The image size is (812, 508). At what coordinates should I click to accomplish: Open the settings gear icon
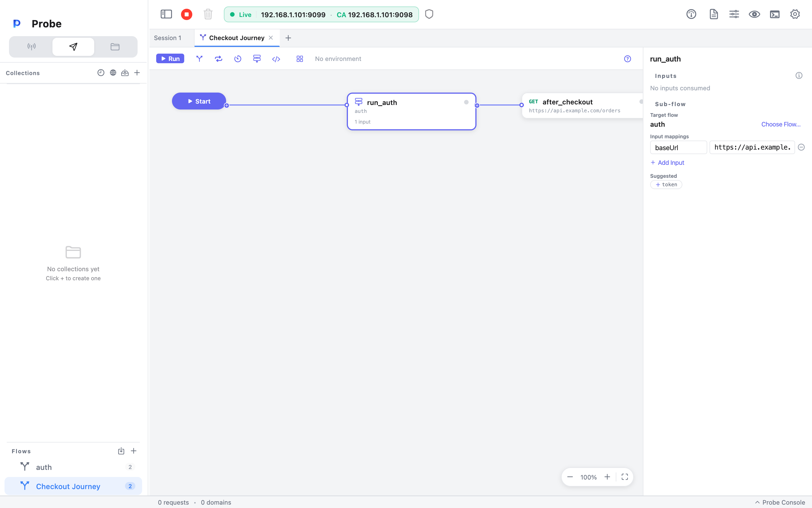[795, 14]
